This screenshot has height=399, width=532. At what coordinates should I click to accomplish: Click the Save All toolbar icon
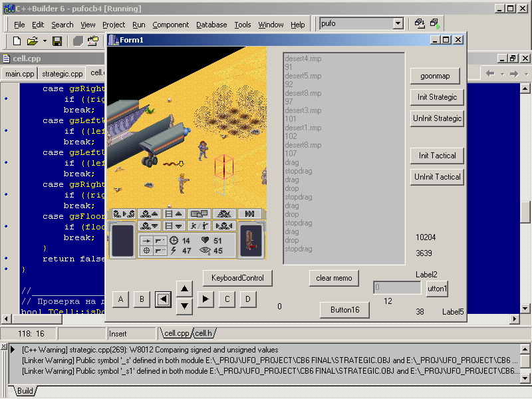pyautogui.click(x=78, y=41)
